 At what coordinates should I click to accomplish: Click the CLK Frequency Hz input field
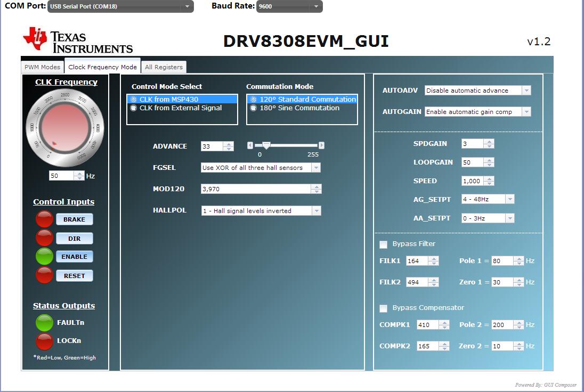(61, 176)
